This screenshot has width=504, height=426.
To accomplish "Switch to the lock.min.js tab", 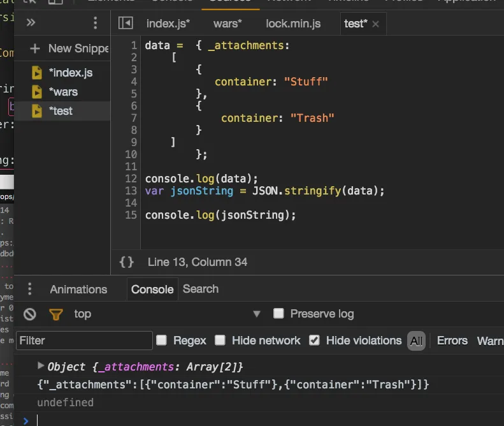I will click(x=293, y=24).
